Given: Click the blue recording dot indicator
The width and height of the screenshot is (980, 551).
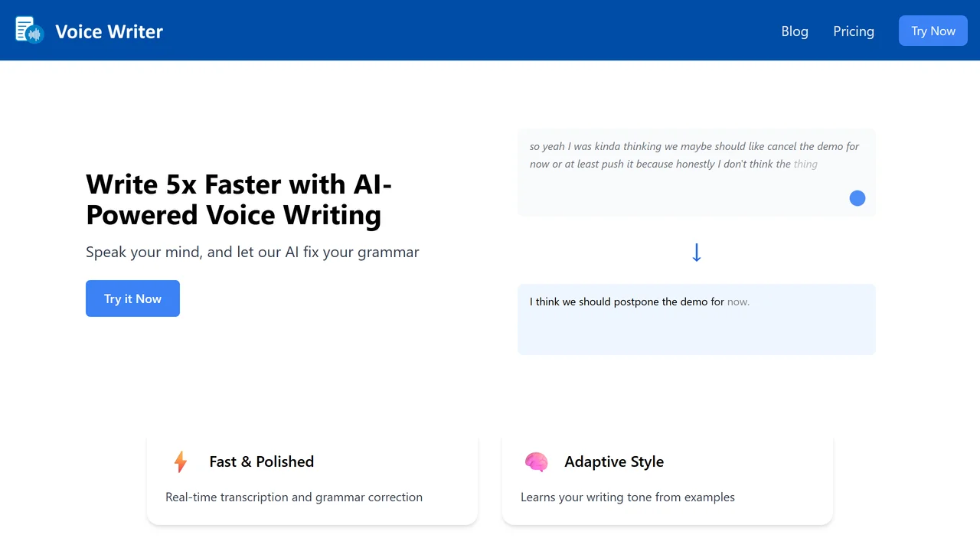Looking at the screenshot, I should coord(857,198).
